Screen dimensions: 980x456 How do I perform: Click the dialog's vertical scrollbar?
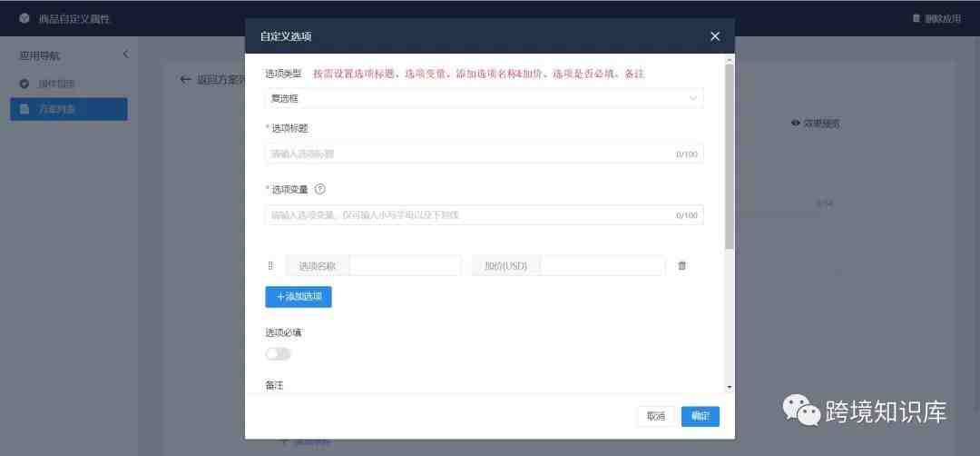(729, 156)
